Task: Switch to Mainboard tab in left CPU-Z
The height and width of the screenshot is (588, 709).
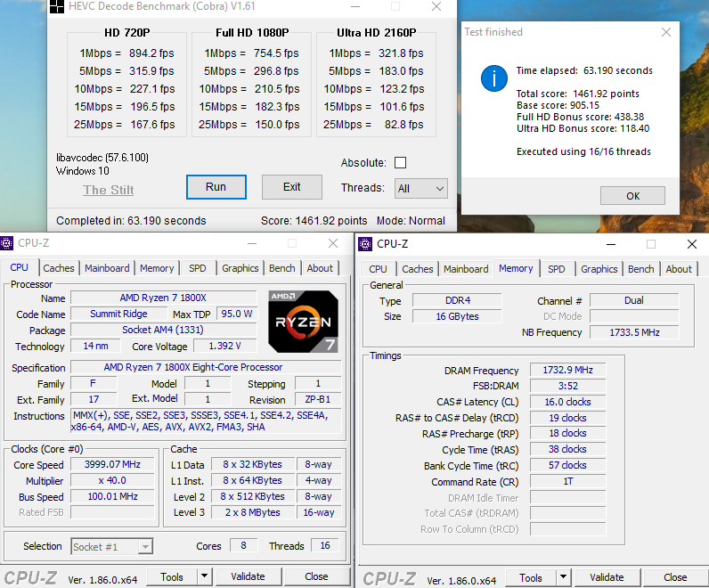Action: point(107,268)
